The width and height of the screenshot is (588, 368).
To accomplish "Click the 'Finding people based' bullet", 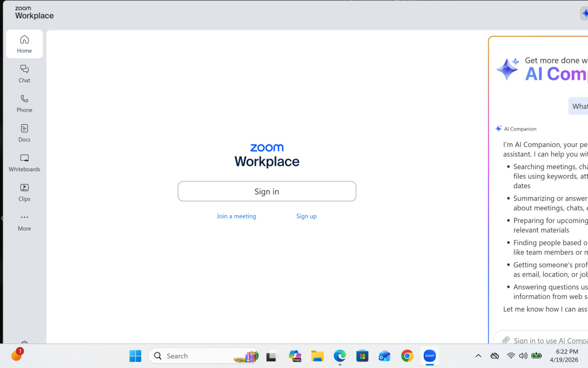I will [550, 243].
